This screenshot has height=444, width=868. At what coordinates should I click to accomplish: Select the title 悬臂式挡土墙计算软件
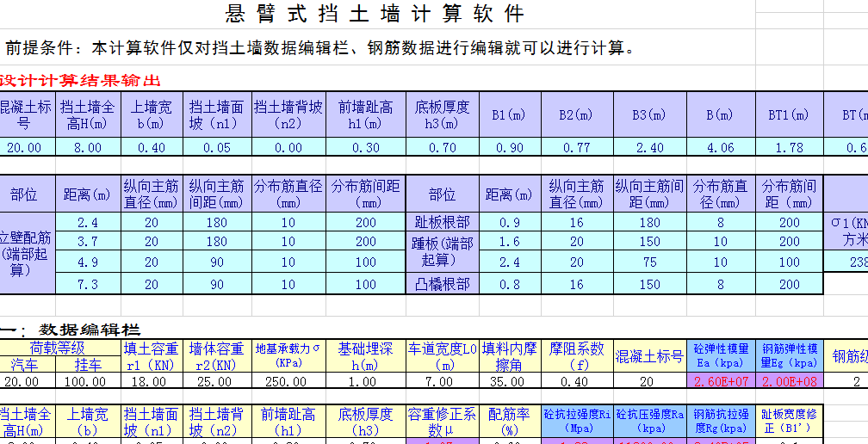[375, 13]
